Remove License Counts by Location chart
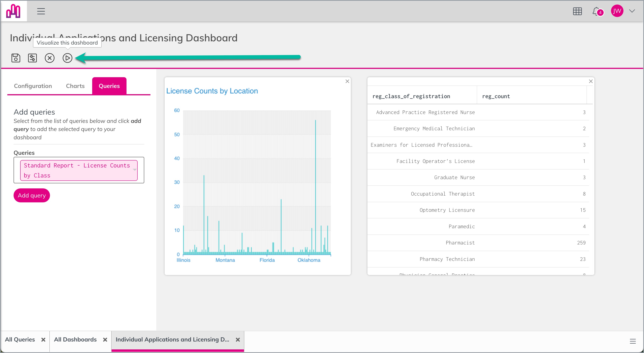644x353 pixels. coord(347,81)
